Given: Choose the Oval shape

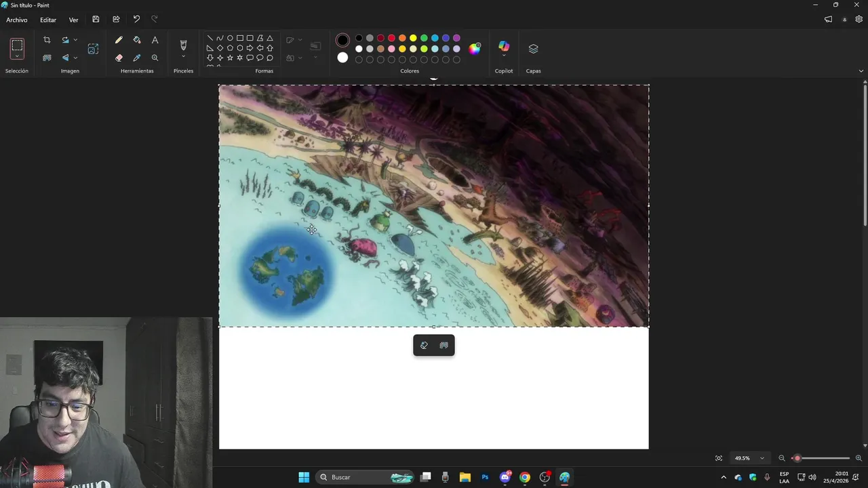Looking at the screenshot, I should (230, 38).
